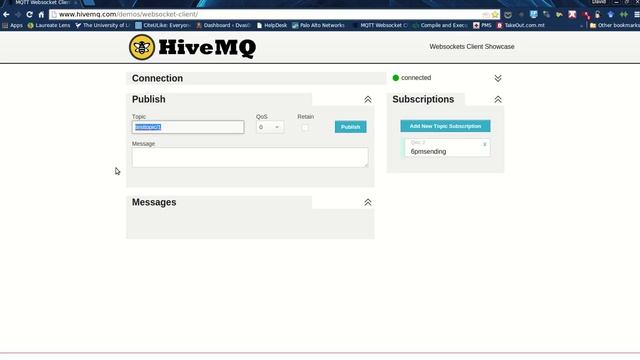Viewport: 640px width, 360px height.
Task: Open the TakeOut.com.mt bookmark
Action: [x=521, y=25]
